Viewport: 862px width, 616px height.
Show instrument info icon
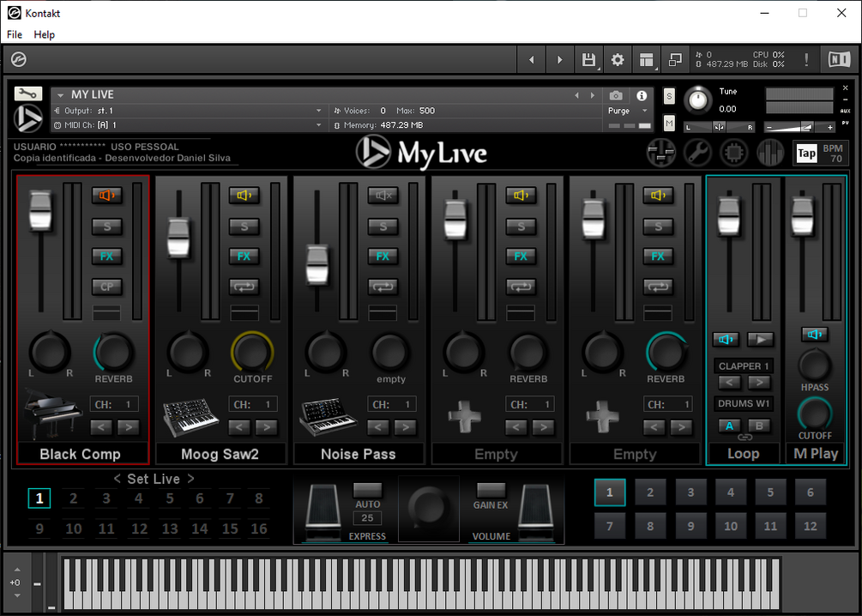point(642,96)
